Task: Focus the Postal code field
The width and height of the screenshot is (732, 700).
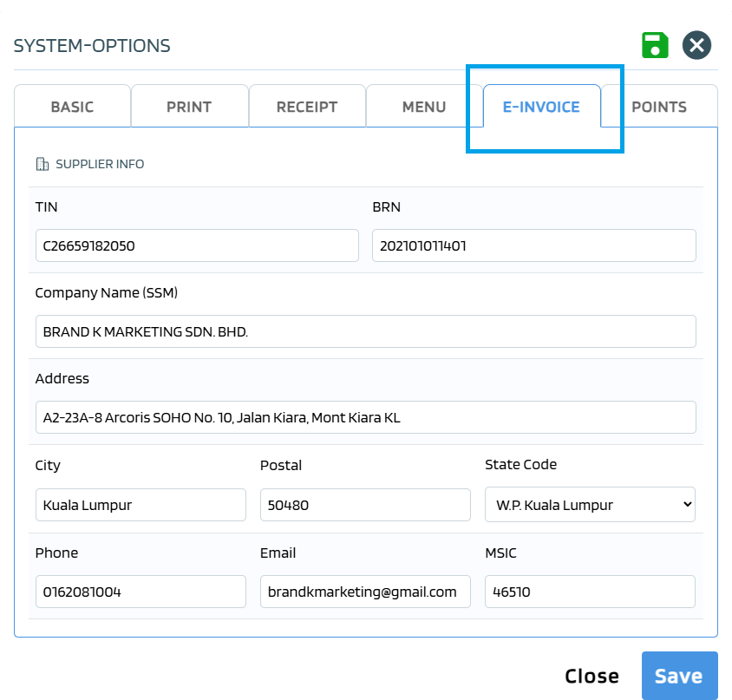Action: pos(365,505)
